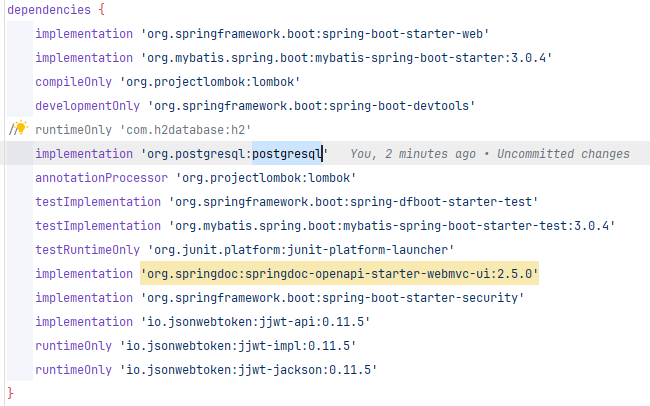This screenshot has width=650, height=406.
Task: Click the mybatis-spring-boot-starter-test:3.0.4 string
Action: pyautogui.click(x=392, y=226)
